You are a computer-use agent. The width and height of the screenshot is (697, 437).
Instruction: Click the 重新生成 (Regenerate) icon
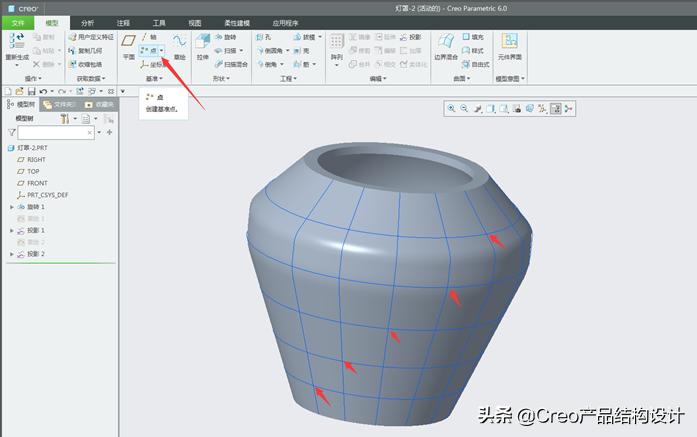(x=17, y=44)
